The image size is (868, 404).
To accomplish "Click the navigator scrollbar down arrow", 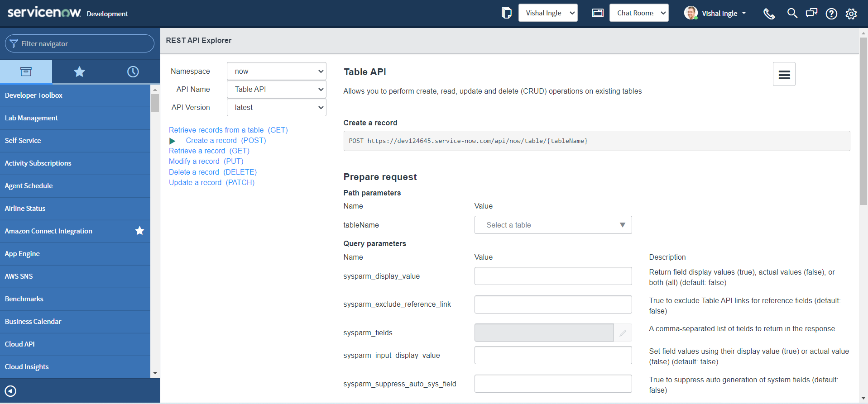I will click(x=155, y=373).
